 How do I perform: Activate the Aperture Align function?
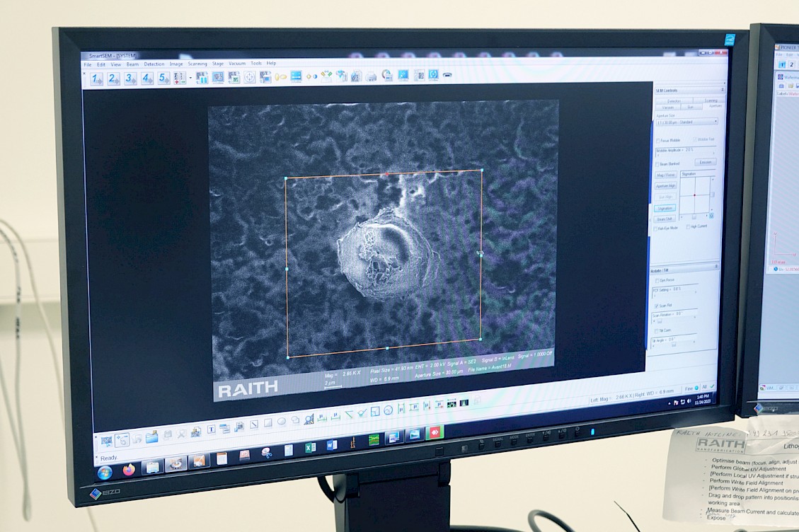665,185
